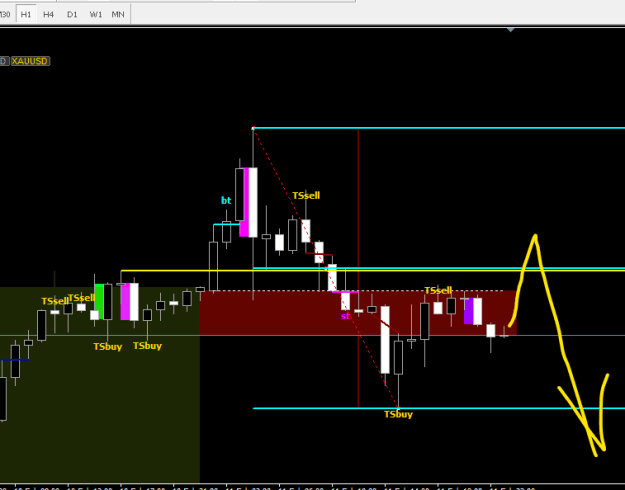Select the D1 daily timeframe button
Image resolution: width=625 pixels, height=490 pixels.
coord(72,14)
